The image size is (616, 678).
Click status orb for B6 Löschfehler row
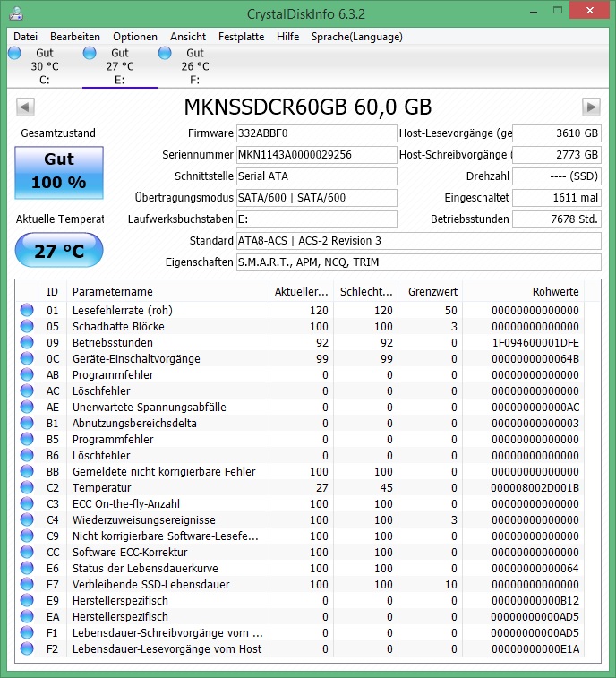coord(27,455)
